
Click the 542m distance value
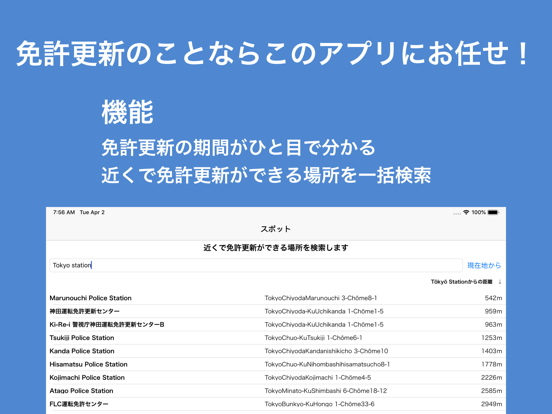493,298
